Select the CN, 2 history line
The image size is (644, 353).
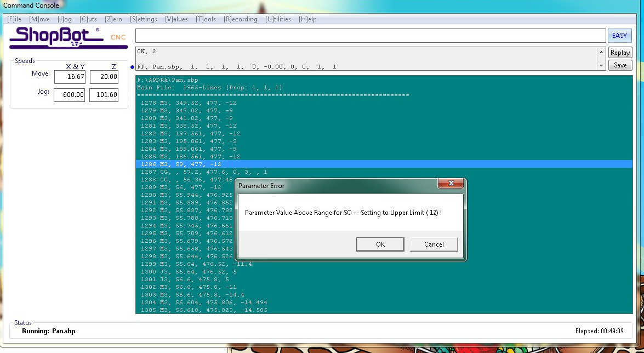pyautogui.click(x=147, y=52)
